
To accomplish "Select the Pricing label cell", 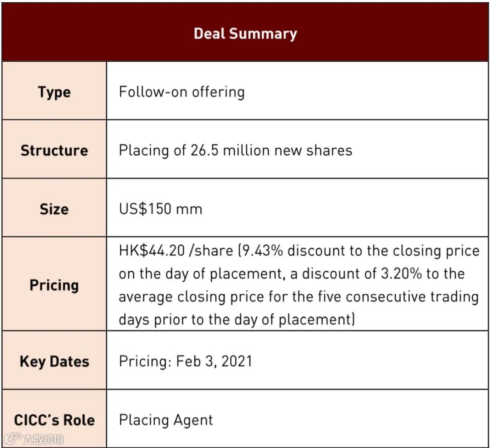I will point(54,285).
